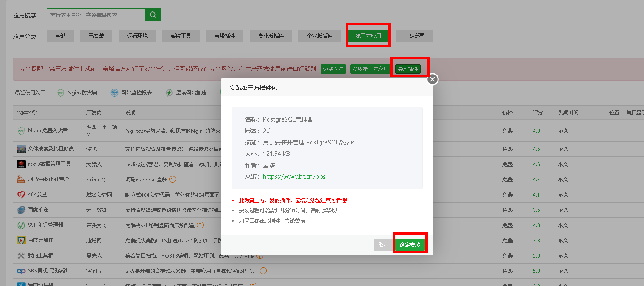
Task: Click the 百度推送 plugin name
Action: 38,210
